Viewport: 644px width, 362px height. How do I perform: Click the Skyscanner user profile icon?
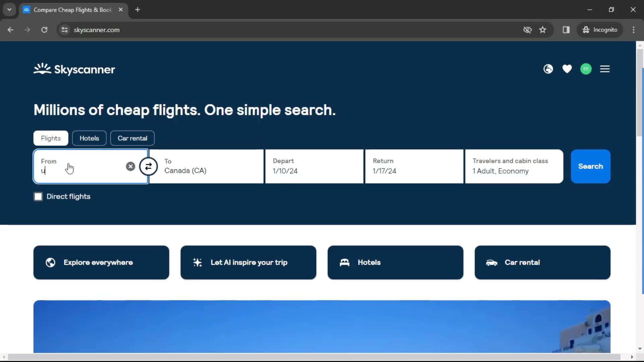coord(586,69)
